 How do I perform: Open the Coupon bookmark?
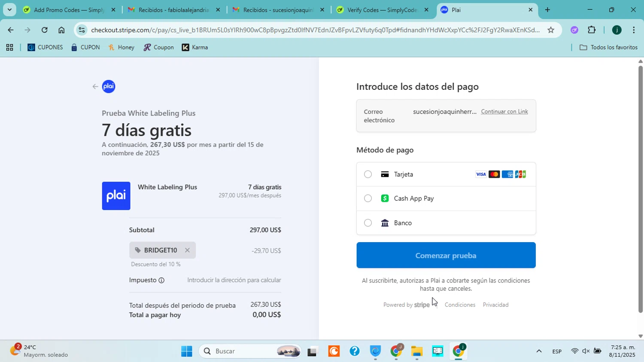[158, 48]
